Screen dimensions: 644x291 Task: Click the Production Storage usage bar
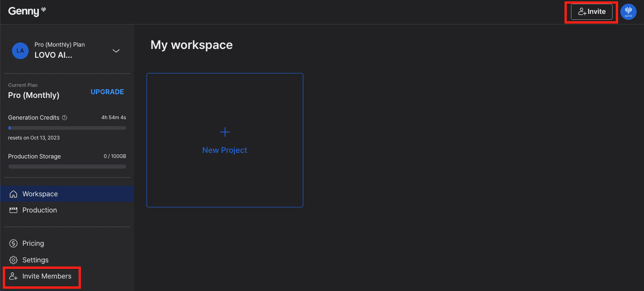[67, 166]
